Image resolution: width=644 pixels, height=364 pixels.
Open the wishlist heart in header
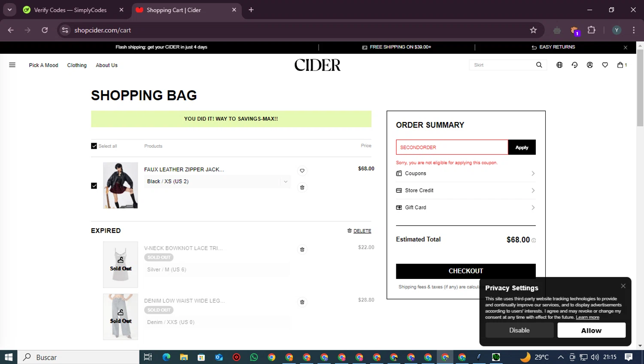(605, 65)
